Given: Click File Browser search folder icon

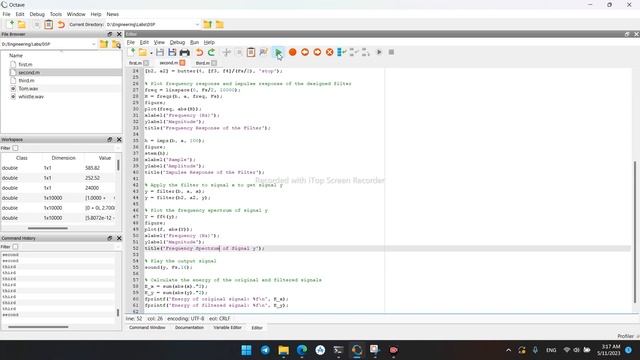Looking at the screenshot, I should pos(116,44).
